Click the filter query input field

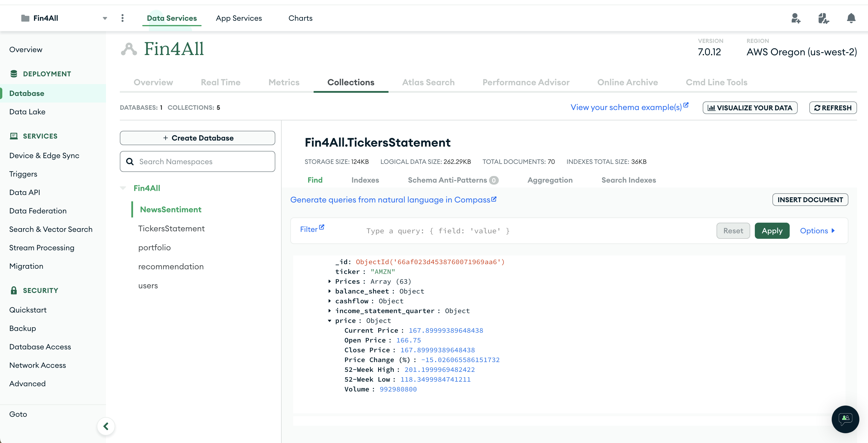tap(505, 231)
